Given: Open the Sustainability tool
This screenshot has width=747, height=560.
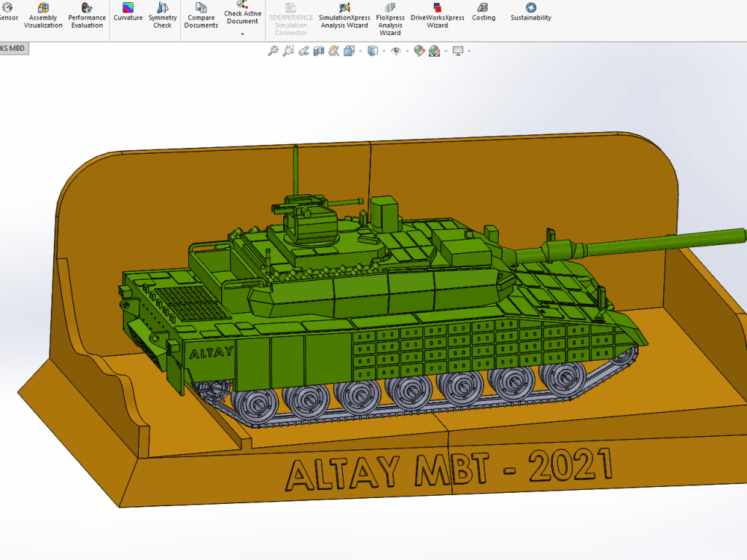Looking at the screenshot, I should [x=530, y=13].
